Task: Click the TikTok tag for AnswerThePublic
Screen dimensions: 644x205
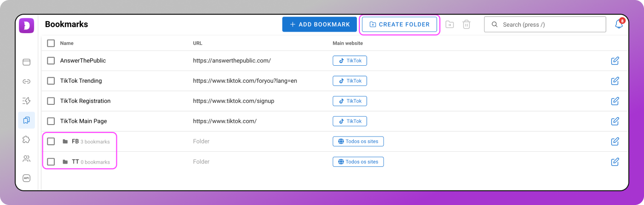Action: [350, 61]
